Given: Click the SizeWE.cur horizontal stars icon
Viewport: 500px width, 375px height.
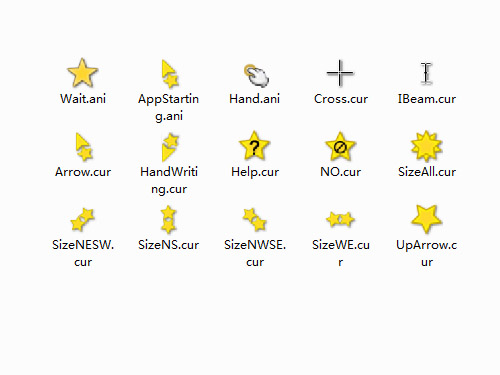Looking at the screenshot, I should [x=340, y=219].
